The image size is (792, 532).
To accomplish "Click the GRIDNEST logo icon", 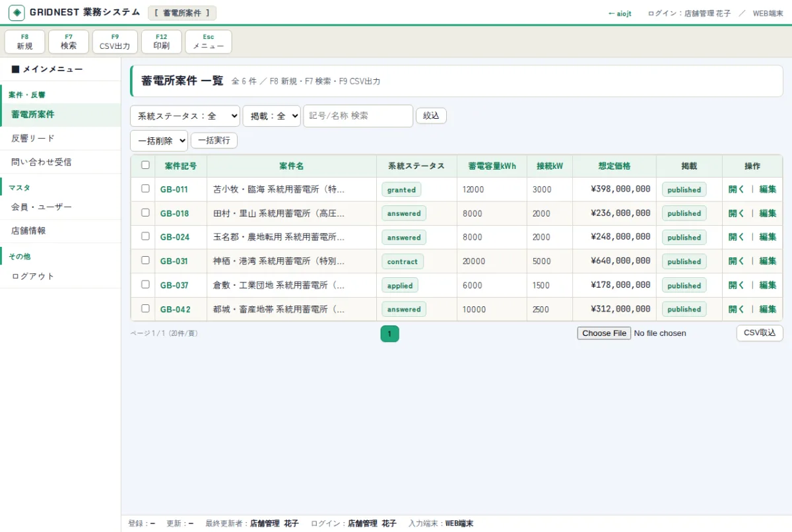I will pyautogui.click(x=16, y=13).
